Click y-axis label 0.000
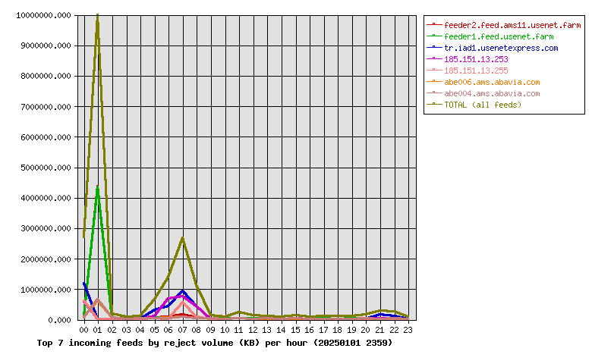Viewport: 592px width, 364px height. (x=59, y=320)
